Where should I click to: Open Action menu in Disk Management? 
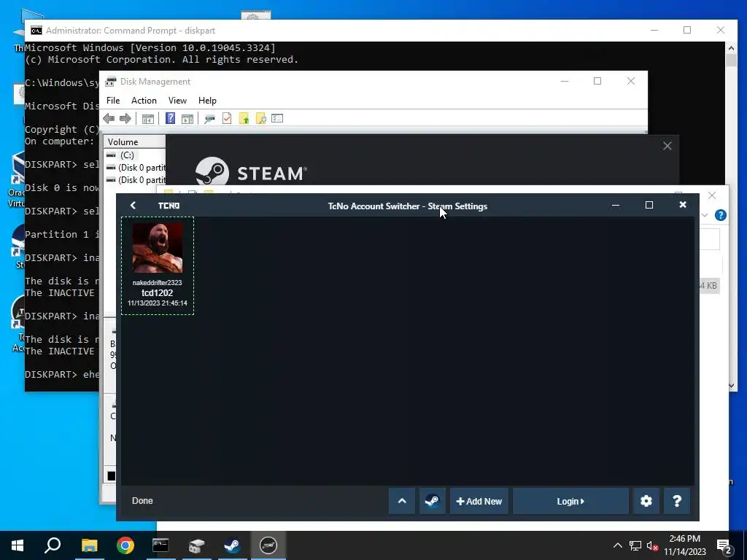[144, 101]
